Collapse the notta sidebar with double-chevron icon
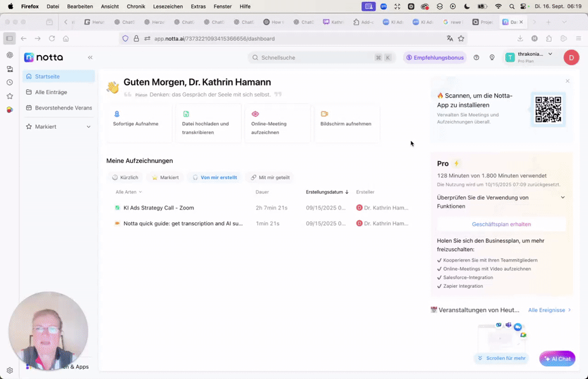 point(90,57)
